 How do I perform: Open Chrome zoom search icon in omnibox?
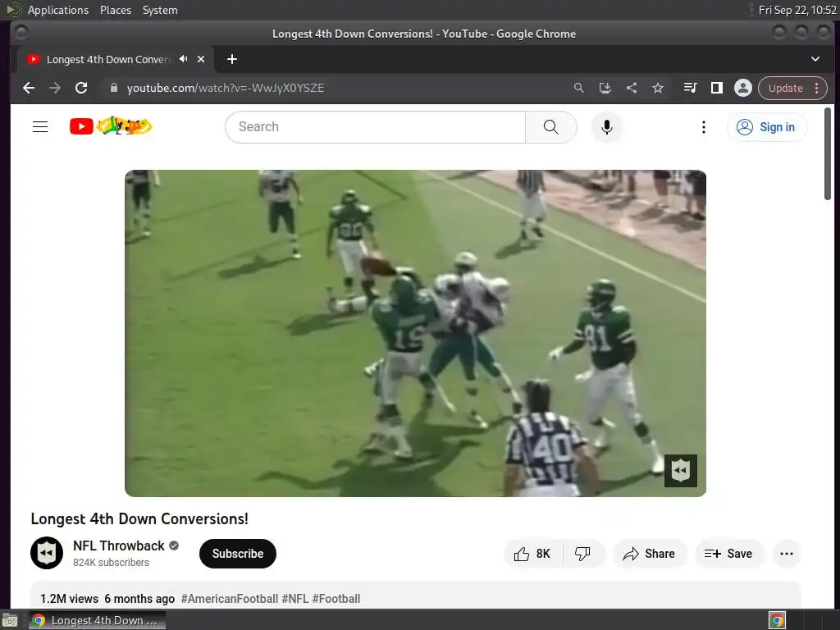(578, 88)
